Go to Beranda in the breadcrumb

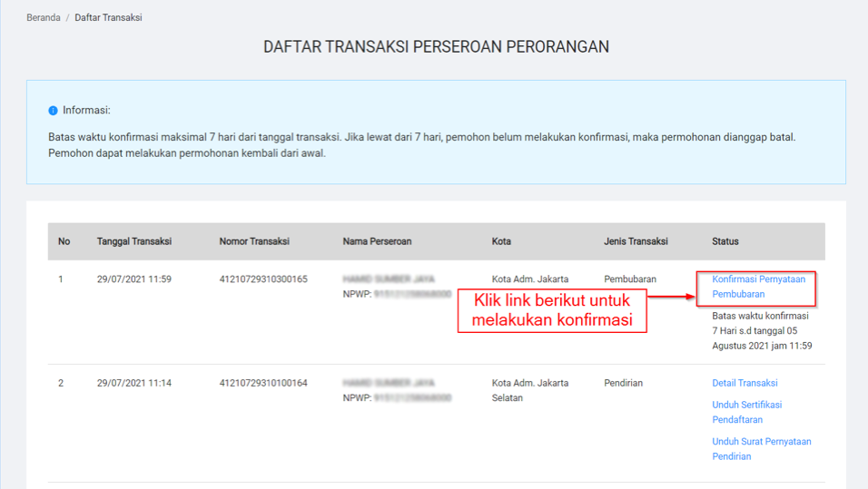point(44,17)
